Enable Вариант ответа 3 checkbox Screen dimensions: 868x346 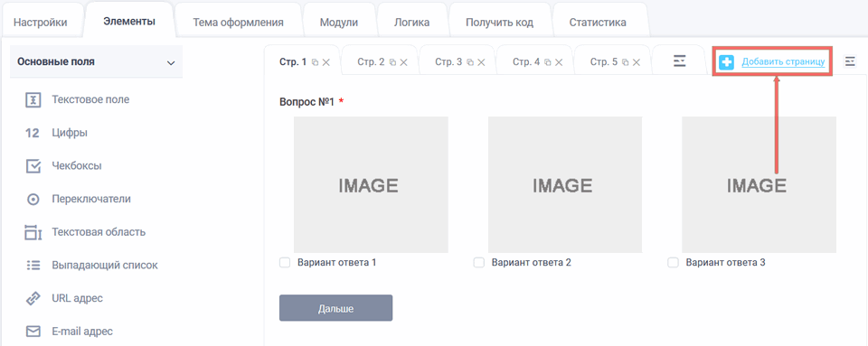click(x=673, y=263)
